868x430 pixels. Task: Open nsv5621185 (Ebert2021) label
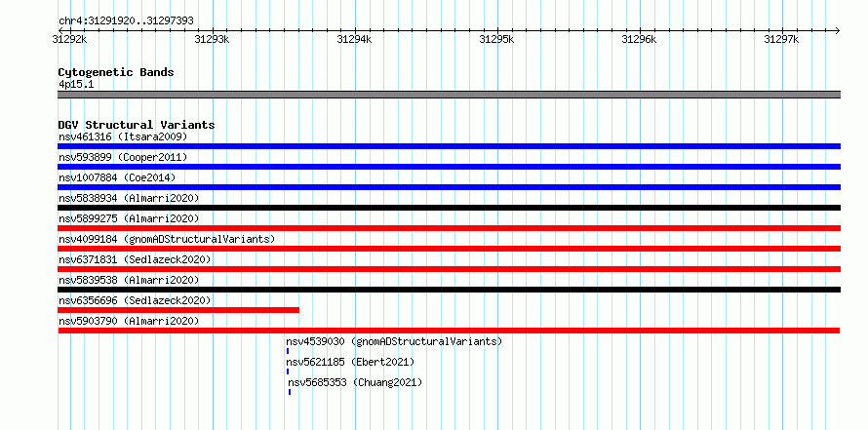coord(350,362)
